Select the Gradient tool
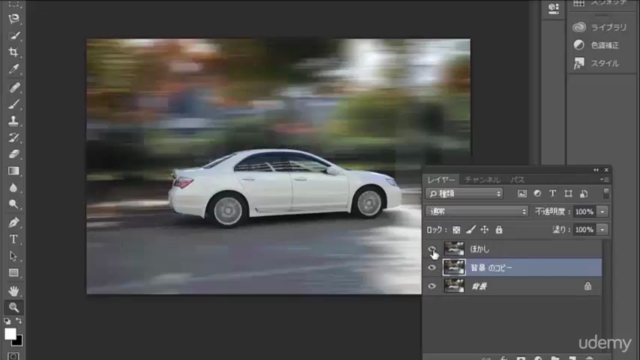Viewport: 640px width, 360px height. click(13, 171)
